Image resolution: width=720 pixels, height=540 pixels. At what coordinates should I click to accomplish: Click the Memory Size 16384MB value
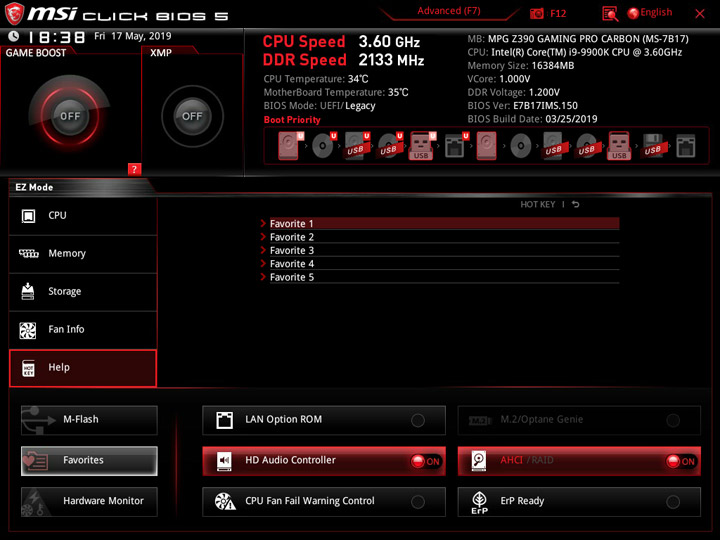pos(553,66)
